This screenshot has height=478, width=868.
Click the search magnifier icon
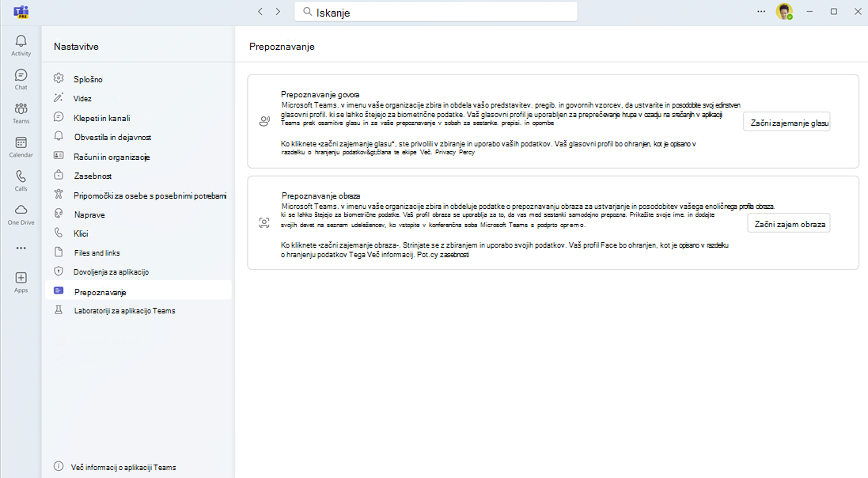(x=308, y=12)
